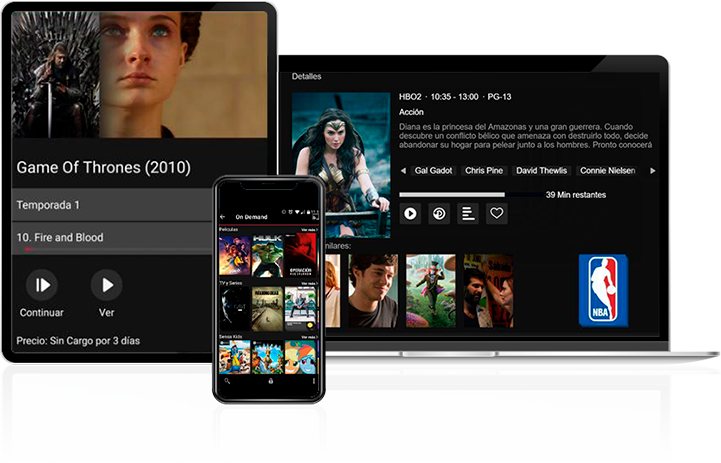Click the Acción genre label
721x463 pixels.
point(411,112)
